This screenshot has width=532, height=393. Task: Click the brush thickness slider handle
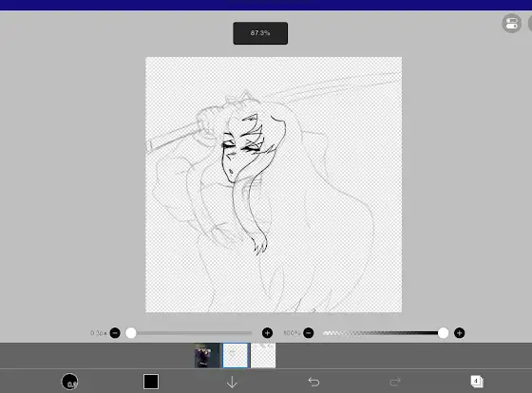pos(131,333)
